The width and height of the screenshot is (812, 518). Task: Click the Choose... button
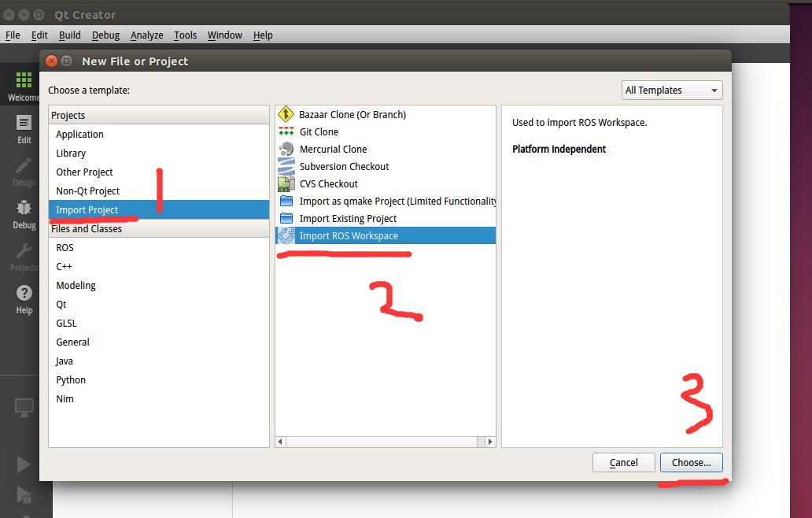tap(692, 463)
